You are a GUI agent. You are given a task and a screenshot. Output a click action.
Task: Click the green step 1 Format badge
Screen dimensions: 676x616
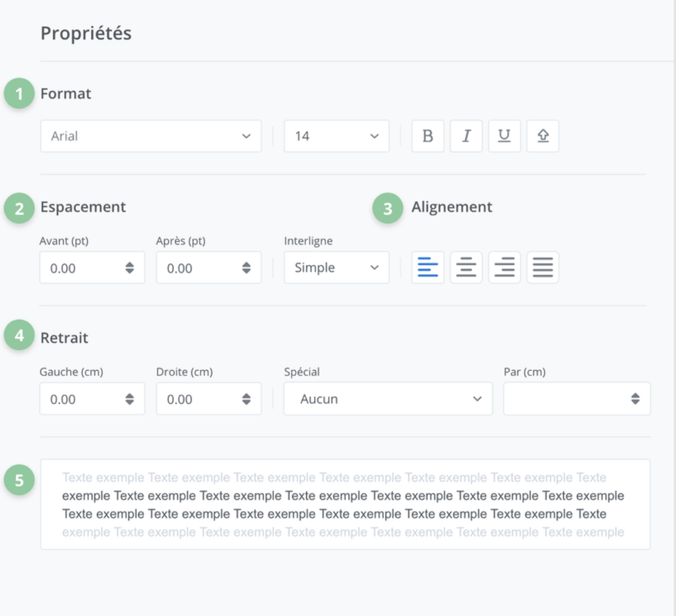click(x=19, y=93)
